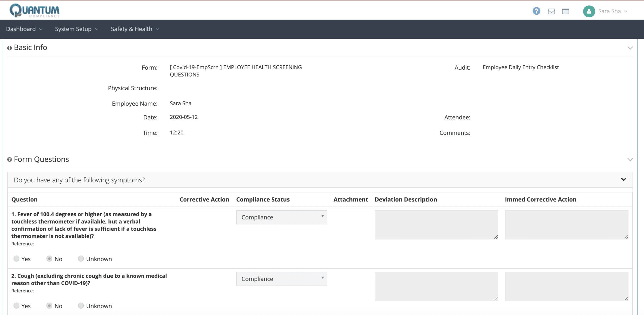
Task: Open the Sara Sha user menu name
Action: coord(609,11)
